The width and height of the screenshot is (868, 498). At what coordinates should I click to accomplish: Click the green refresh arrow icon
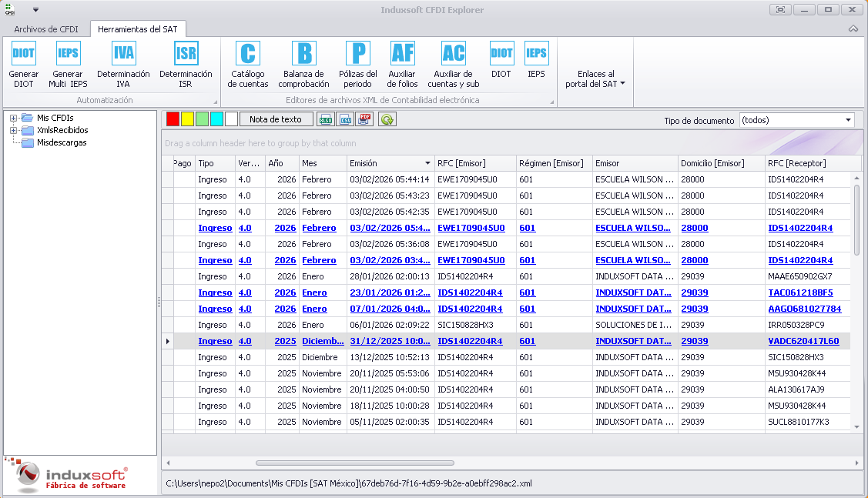tap(387, 119)
